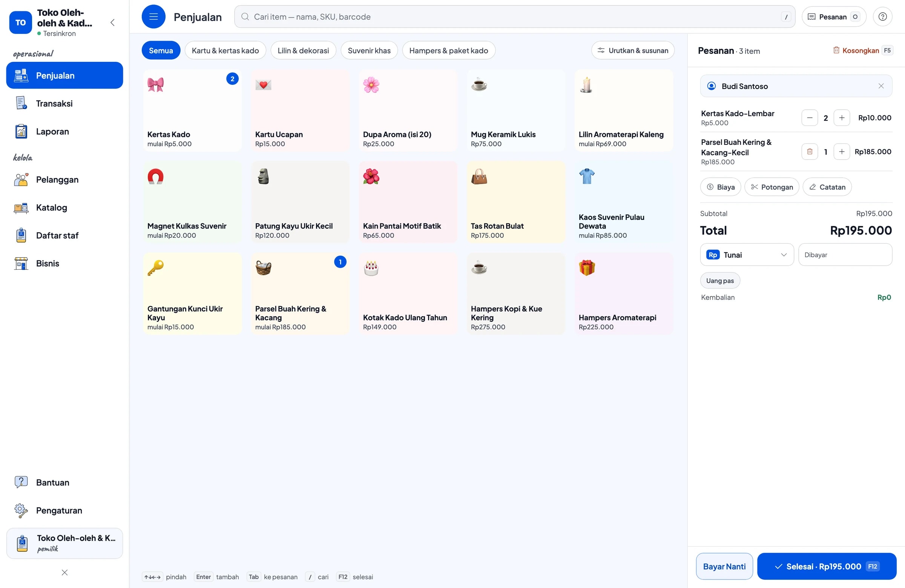905x588 pixels.
Task: Filter by Kartu & kertas kado category
Action: click(x=225, y=51)
